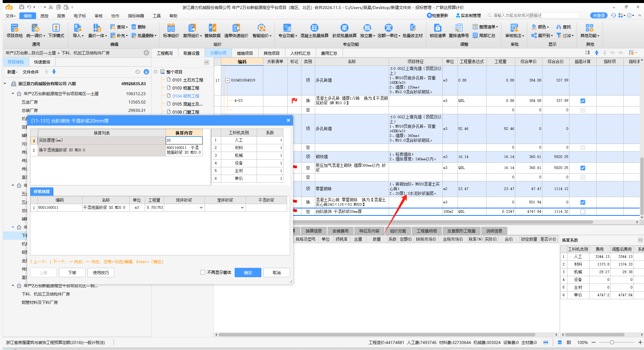Toggle 不再显示窗体 checkbox

click(203, 272)
